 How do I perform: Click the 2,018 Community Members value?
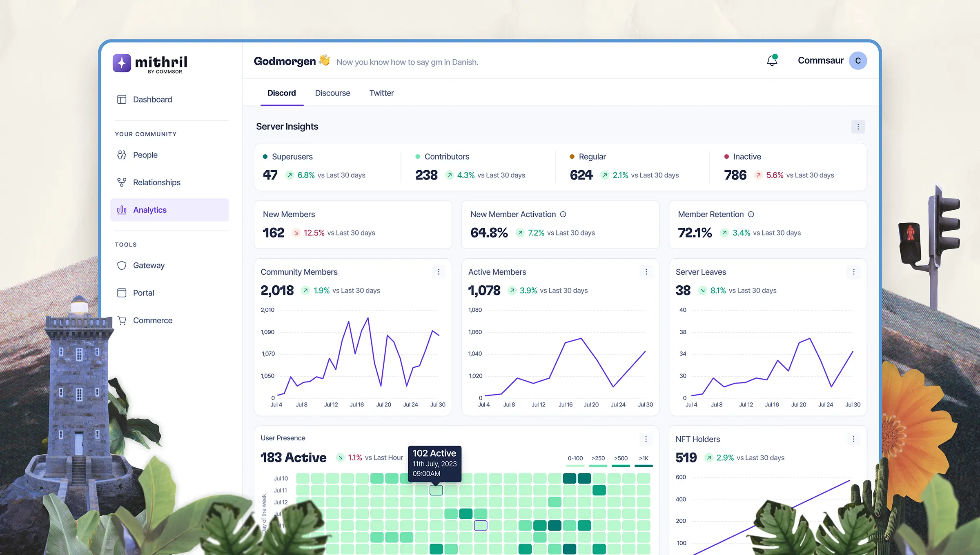coord(277,291)
